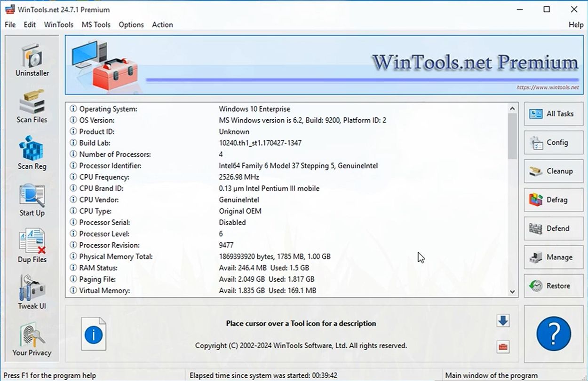Click the info icon beside Processor Serial

point(73,222)
